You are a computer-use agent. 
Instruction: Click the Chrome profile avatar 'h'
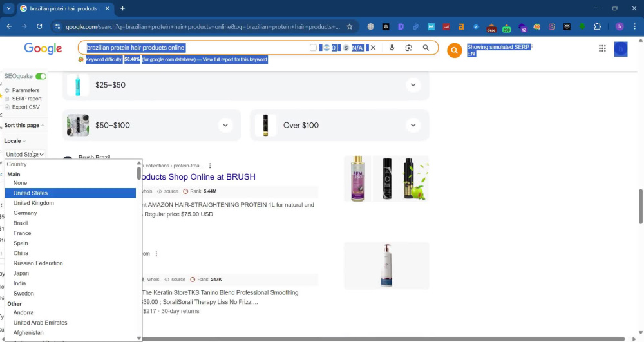click(x=620, y=26)
